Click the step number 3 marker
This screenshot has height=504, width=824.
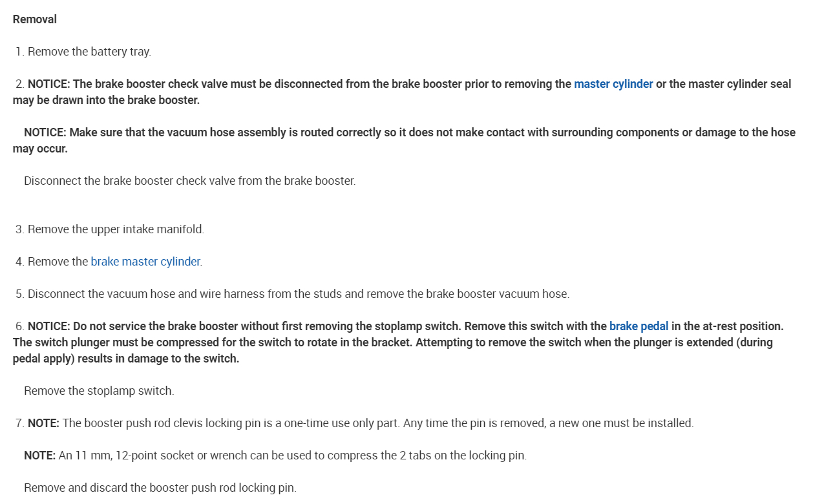tap(19, 229)
